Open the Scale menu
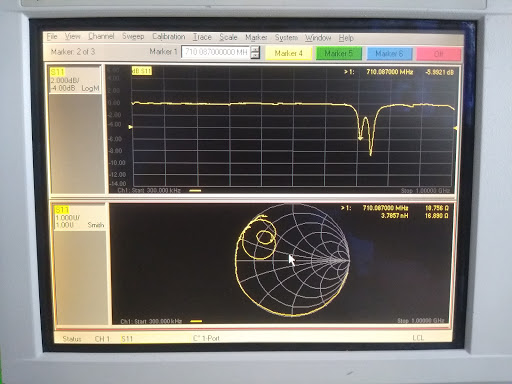Image resolution: width=512 pixels, height=384 pixels. point(228,37)
